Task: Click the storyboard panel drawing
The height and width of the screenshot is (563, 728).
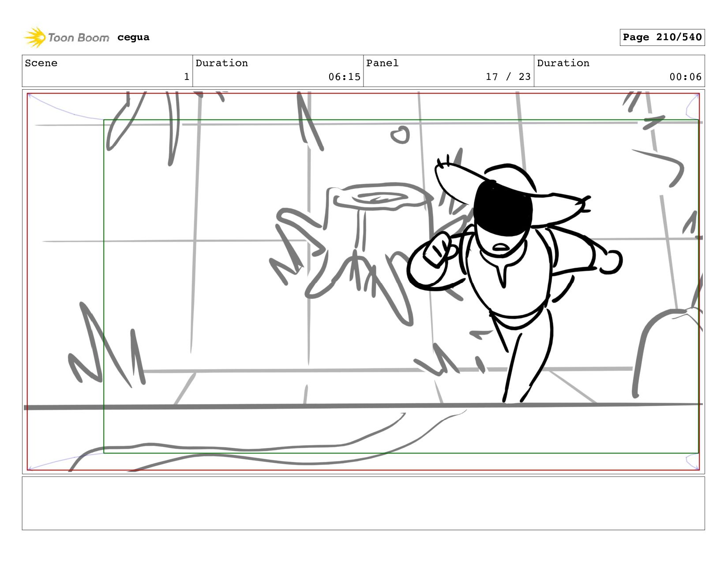Action: [363, 282]
